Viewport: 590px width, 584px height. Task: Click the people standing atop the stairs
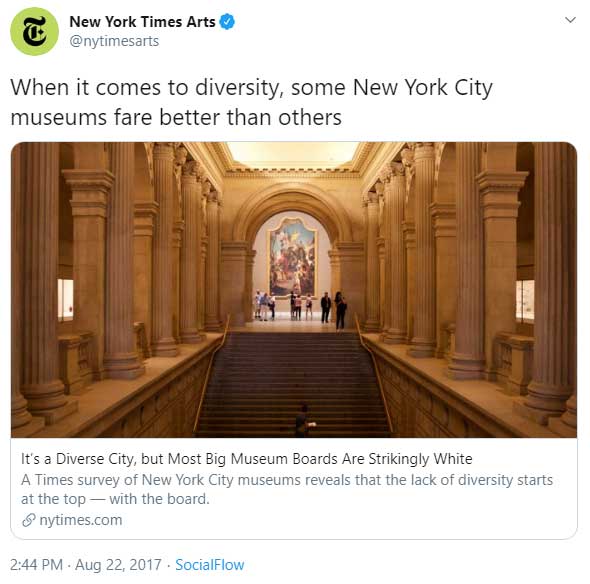[x=301, y=306]
